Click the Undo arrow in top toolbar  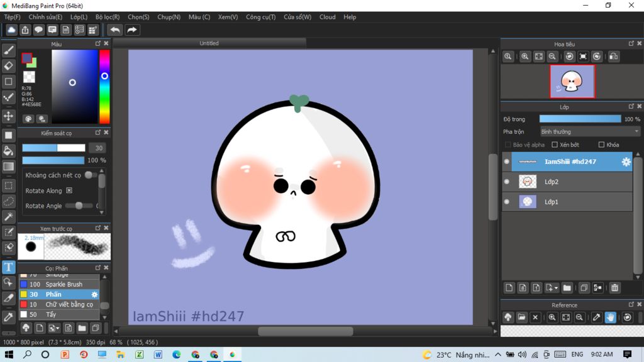point(115,30)
